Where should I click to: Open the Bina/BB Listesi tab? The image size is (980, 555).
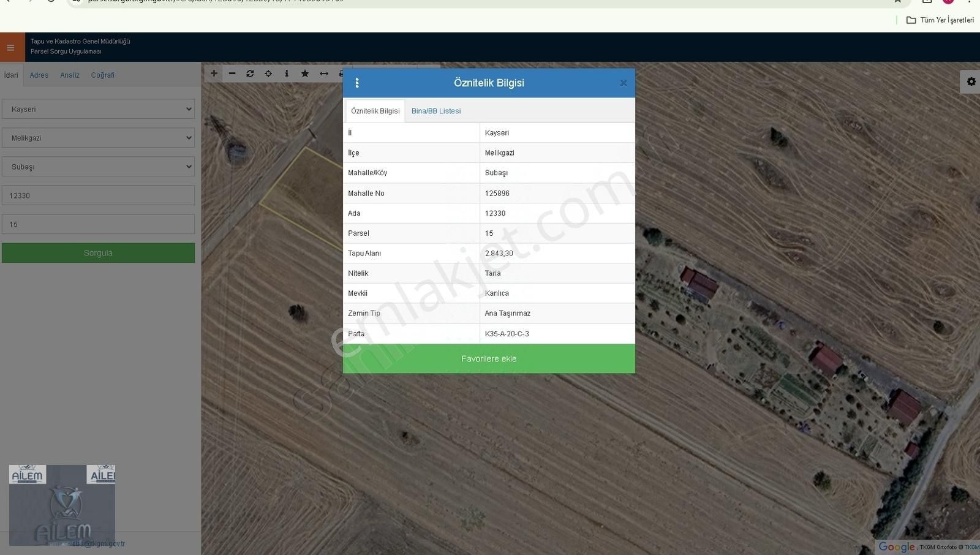click(x=436, y=111)
